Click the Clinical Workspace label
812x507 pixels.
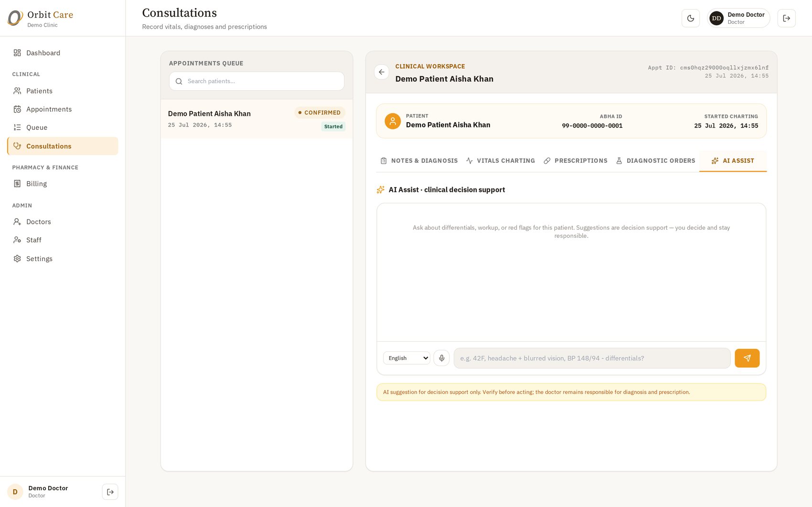pos(430,66)
